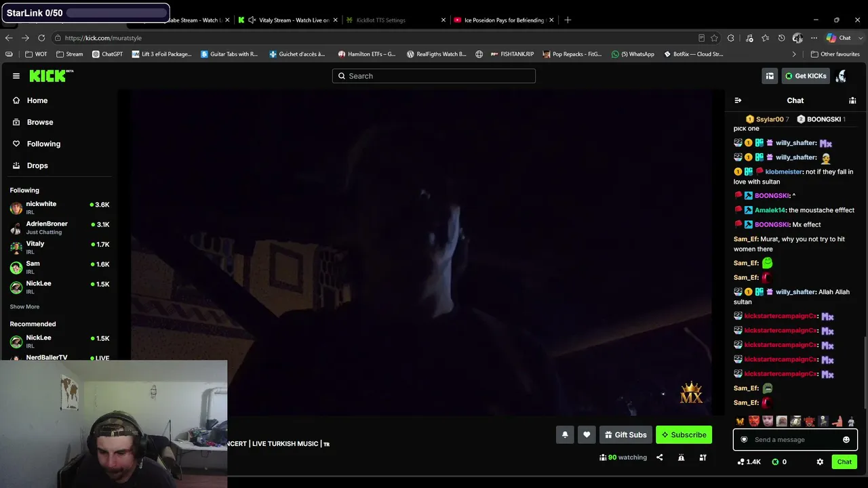Open the browser three-dot settings menu

[814, 38]
